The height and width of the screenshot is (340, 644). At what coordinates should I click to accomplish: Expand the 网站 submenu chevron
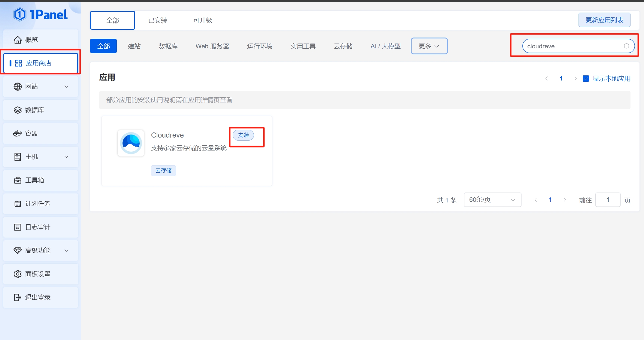[66, 87]
